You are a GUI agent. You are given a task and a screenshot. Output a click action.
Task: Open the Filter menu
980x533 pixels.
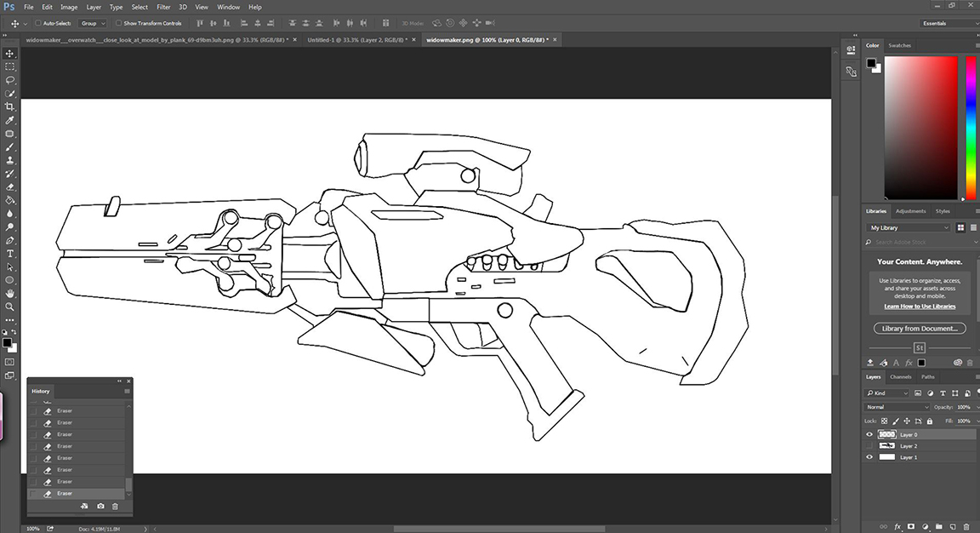coord(163,7)
